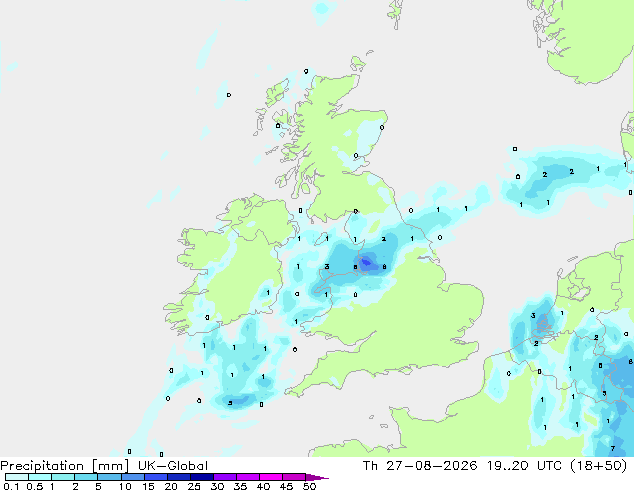This screenshot has height=490, width=634.
Task: Click the '20' legend scale label
Action: [x=171, y=486]
